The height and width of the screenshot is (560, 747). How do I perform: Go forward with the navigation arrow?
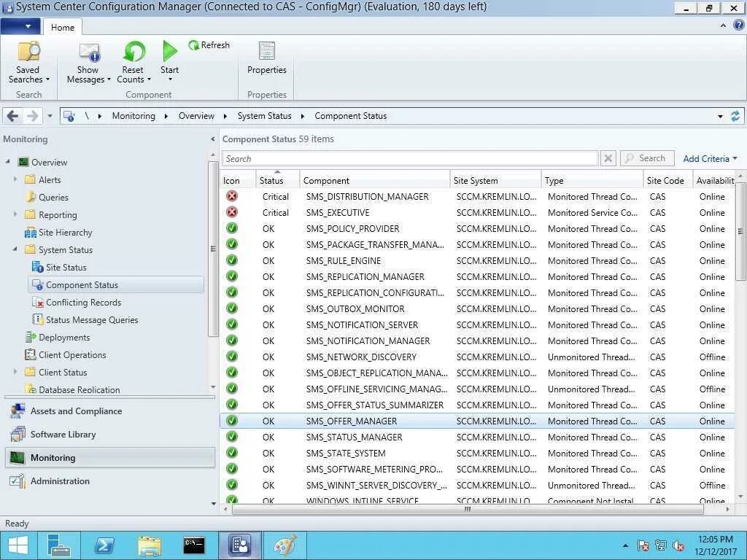32,116
